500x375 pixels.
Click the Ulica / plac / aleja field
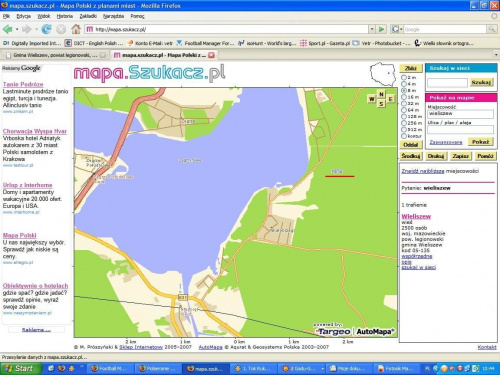pyautogui.click(x=460, y=130)
